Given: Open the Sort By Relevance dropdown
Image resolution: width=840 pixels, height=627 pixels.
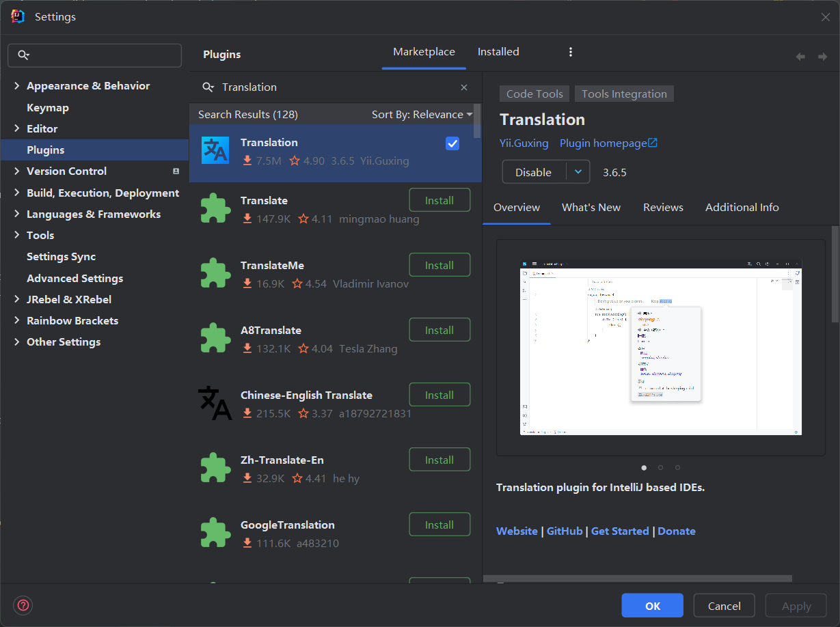Looking at the screenshot, I should pyautogui.click(x=422, y=115).
